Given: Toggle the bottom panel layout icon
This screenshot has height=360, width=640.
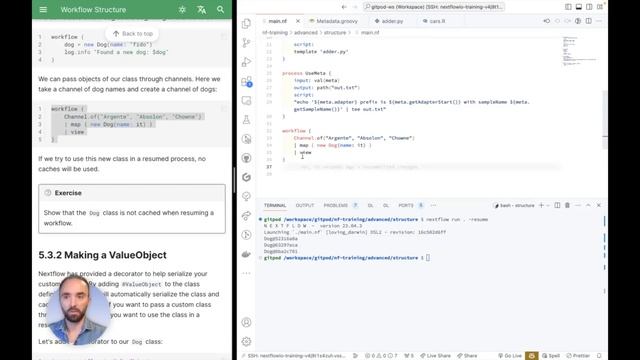Looking at the screenshot, I should pos(579,7).
